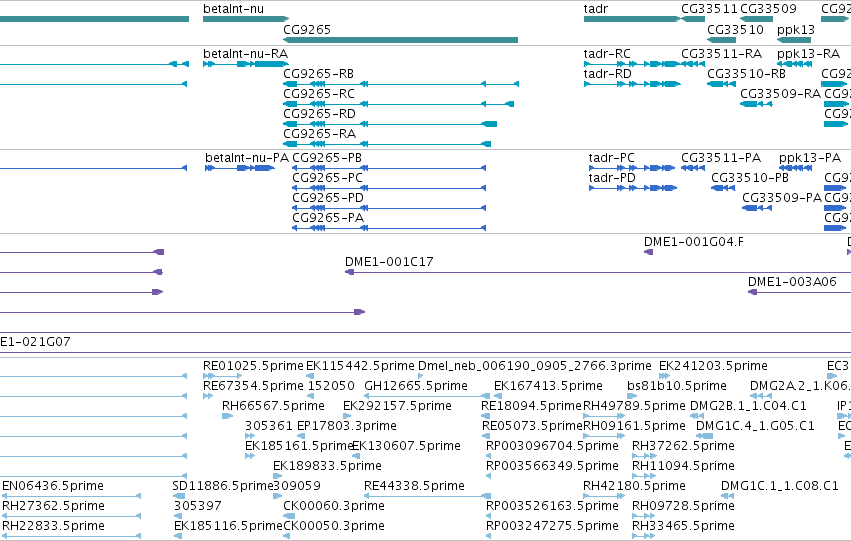Select the RE05073.5prime EST label
851x541 pixels.
click(x=532, y=427)
